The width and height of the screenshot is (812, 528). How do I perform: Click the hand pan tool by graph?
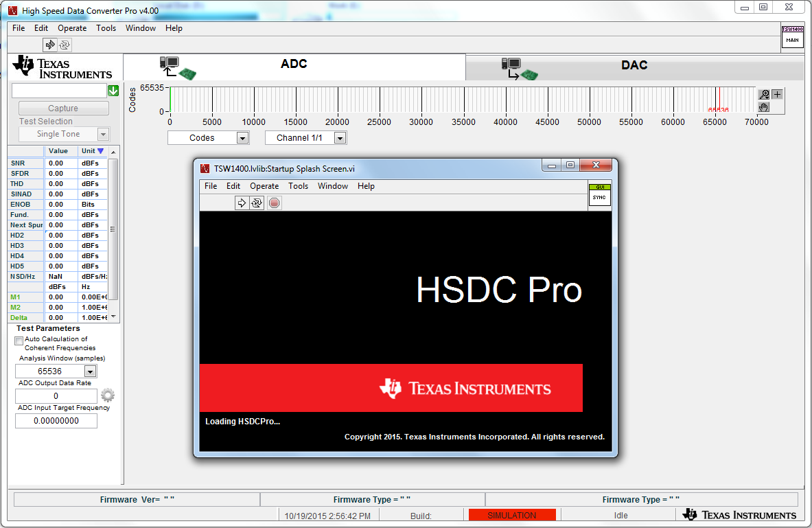[x=764, y=107]
